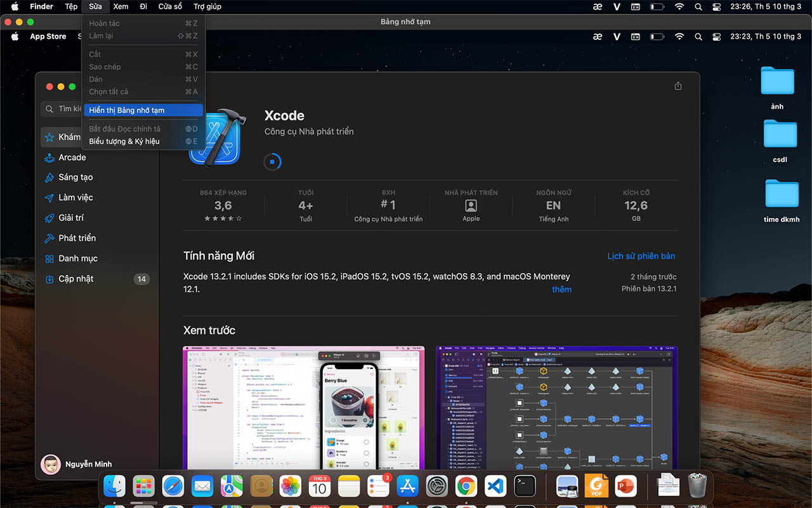Click the Finder app menu
Screen dimensions: 812x508
(x=42, y=6)
